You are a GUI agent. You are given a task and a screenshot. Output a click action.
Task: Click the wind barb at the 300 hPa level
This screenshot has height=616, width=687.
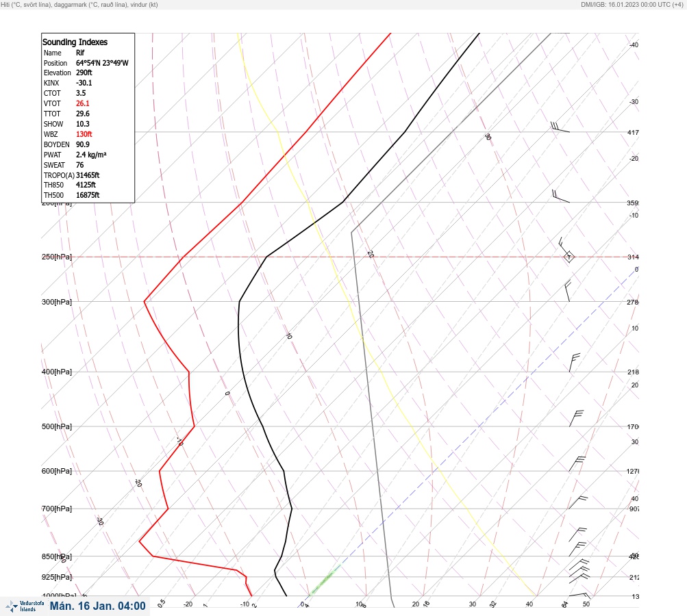pyautogui.click(x=567, y=291)
